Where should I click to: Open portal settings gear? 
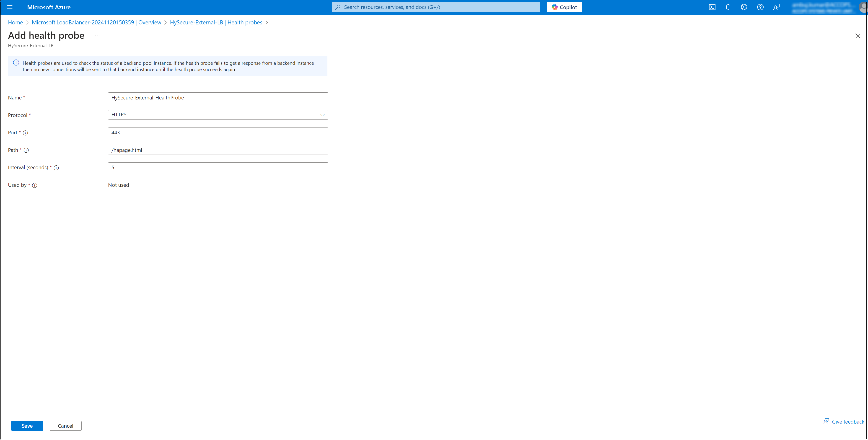[744, 7]
